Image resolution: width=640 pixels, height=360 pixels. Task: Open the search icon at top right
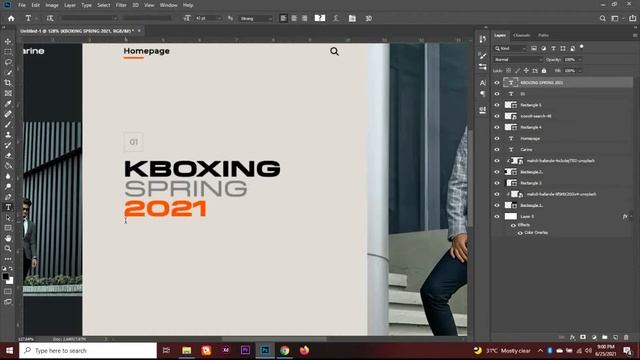pyautogui.click(x=602, y=18)
